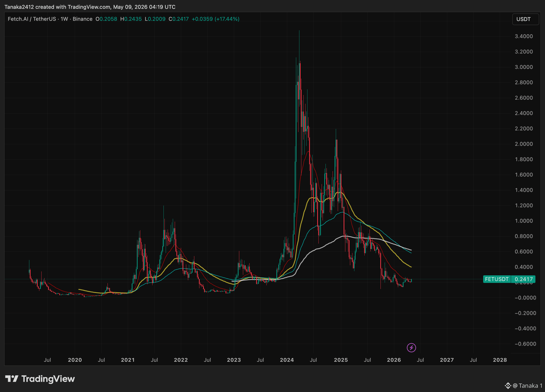Image resolution: width=545 pixels, height=392 pixels.
Task: Click the 0.6000 price axis label
Action: click(x=524, y=252)
